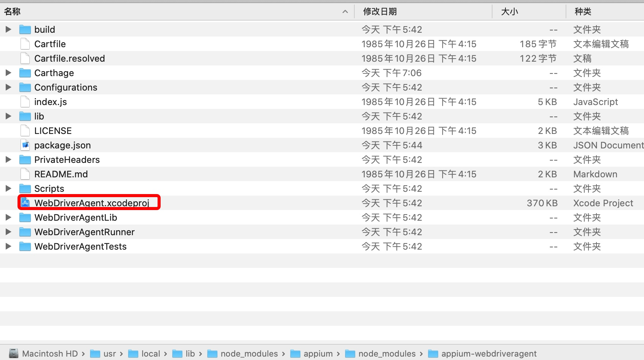644x360 pixels.
Task: Select the WebDriverAgentTests folder icon
Action: point(25,246)
